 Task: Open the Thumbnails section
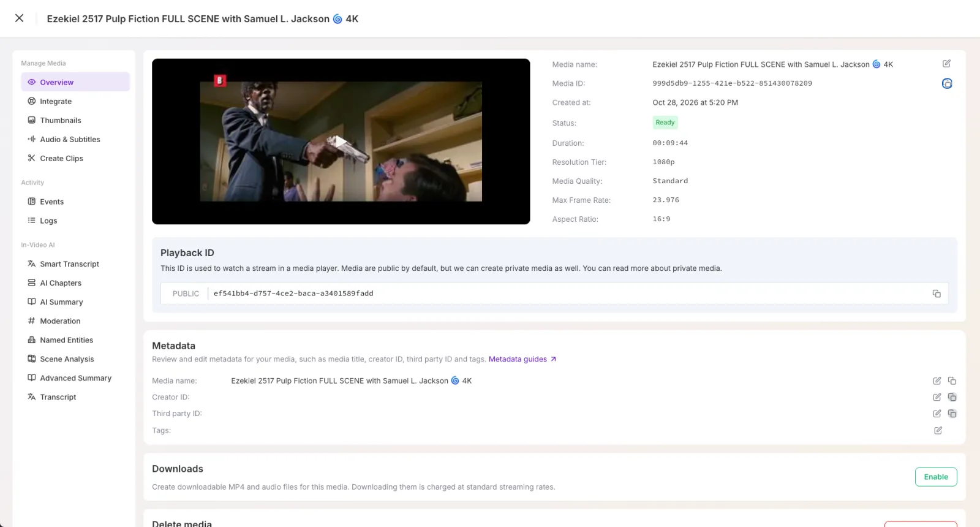(x=75, y=120)
